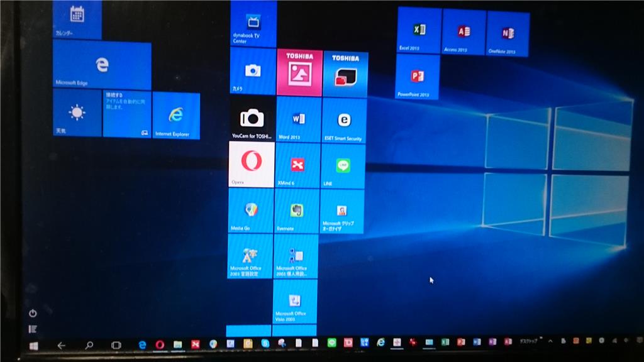Screen dimensions: 644x362
Task: Click the Skype icon on the taskbar
Action: coord(265,344)
